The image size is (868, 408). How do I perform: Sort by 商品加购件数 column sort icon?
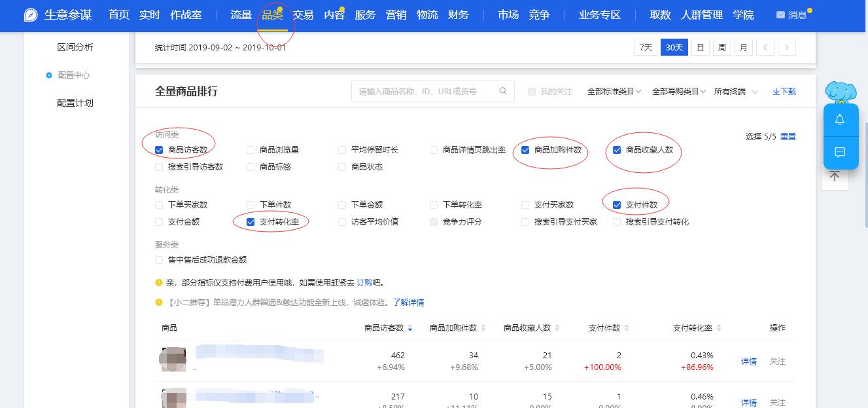[x=483, y=328]
